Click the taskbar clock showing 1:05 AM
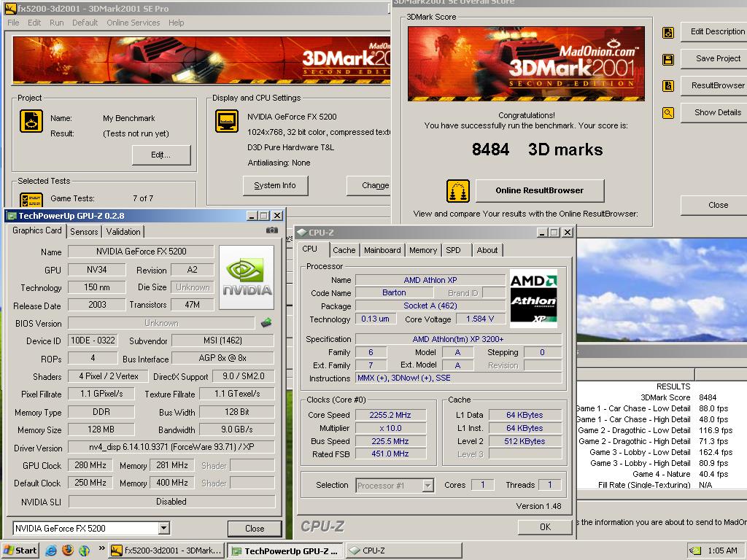 [722, 551]
